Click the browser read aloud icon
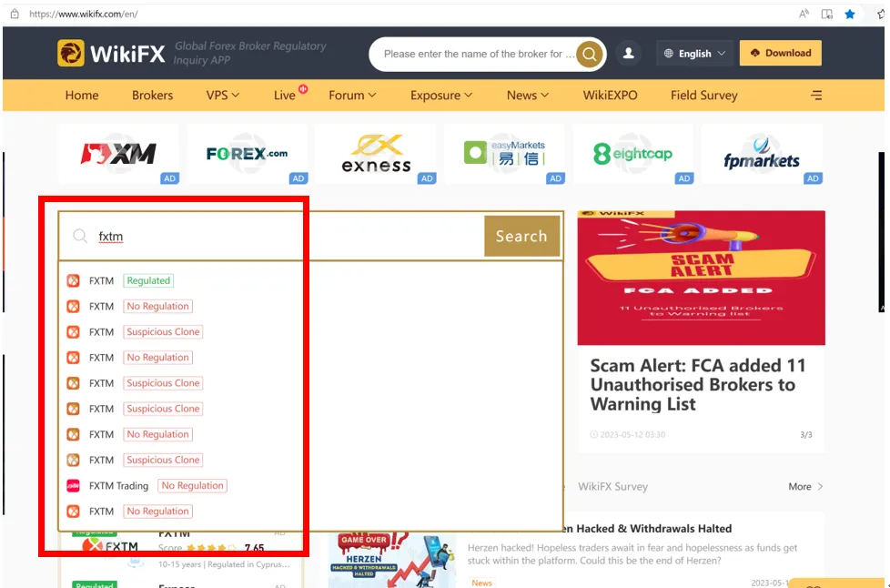 tap(804, 15)
